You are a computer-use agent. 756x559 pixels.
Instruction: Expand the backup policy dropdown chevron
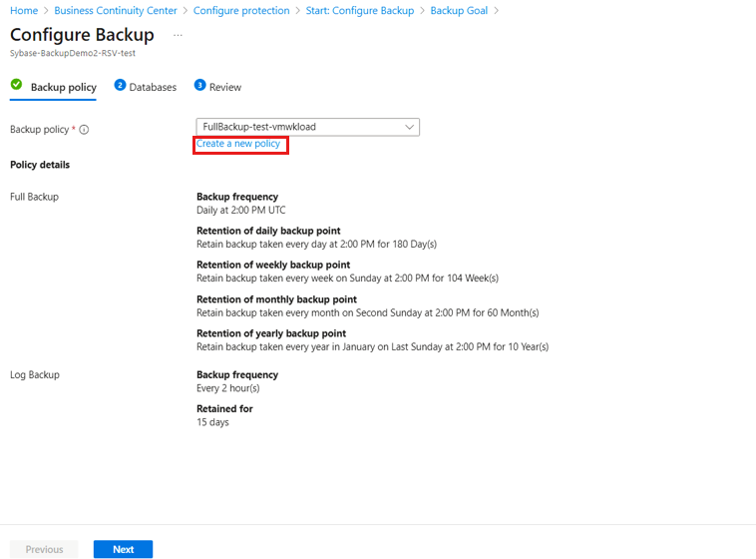(409, 127)
